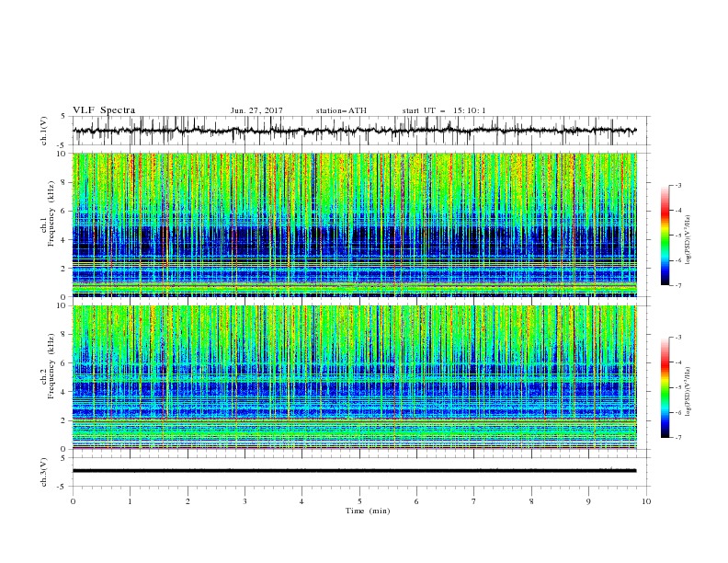Click the log(PSD) label beside ch.2 colorbar

pos(688,392)
